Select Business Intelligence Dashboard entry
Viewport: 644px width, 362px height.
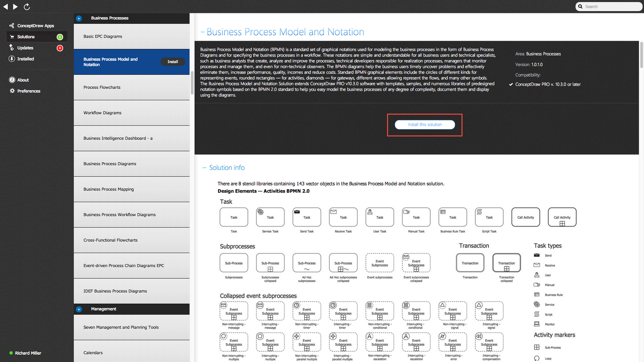[131, 139]
